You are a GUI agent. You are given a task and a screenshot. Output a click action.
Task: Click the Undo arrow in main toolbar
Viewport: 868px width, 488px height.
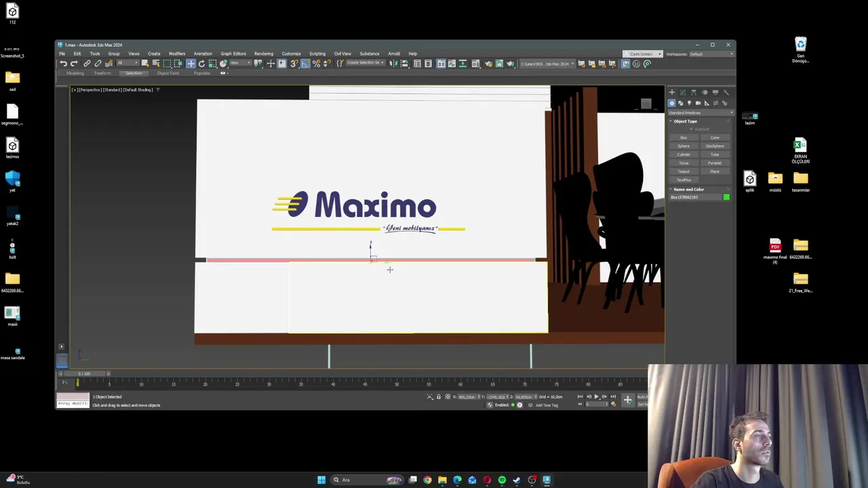coord(64,64)
